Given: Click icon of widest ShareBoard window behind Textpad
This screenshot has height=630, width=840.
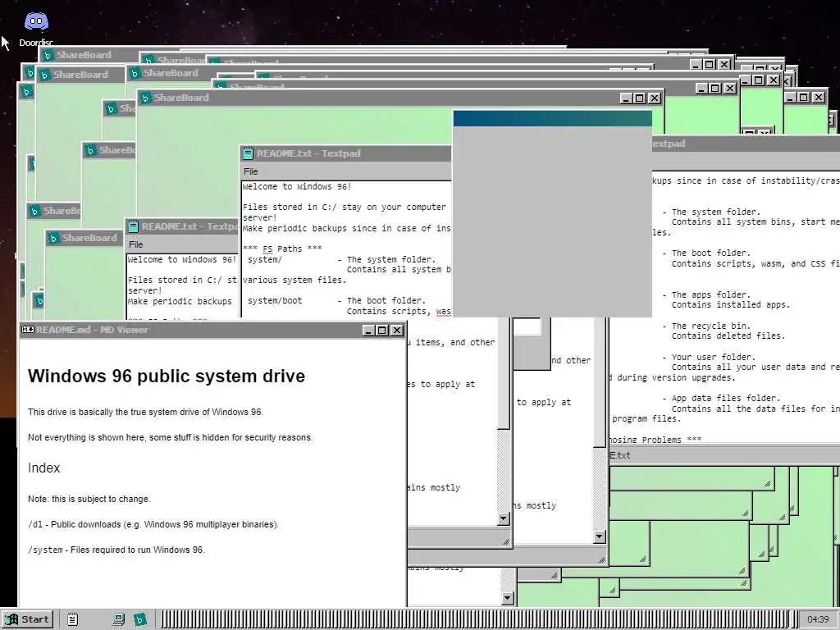Looking at the screenshot, I should coord(144,98).
